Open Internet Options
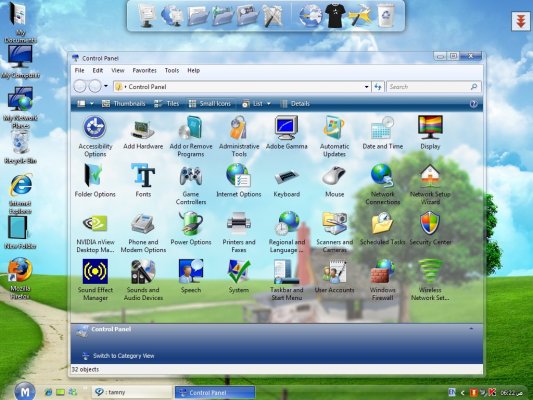533x400 pixels. tap(239, 181)
